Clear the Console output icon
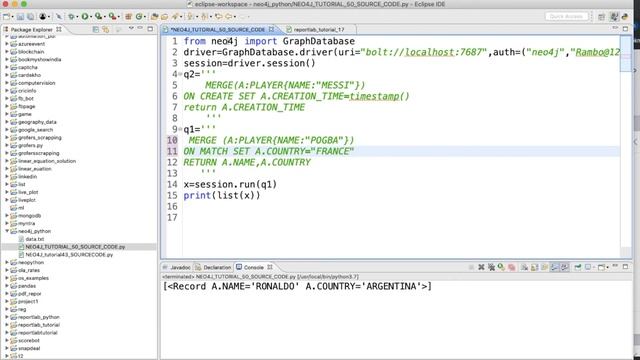This screenshot has width=640, height=360. coord(524,267)
